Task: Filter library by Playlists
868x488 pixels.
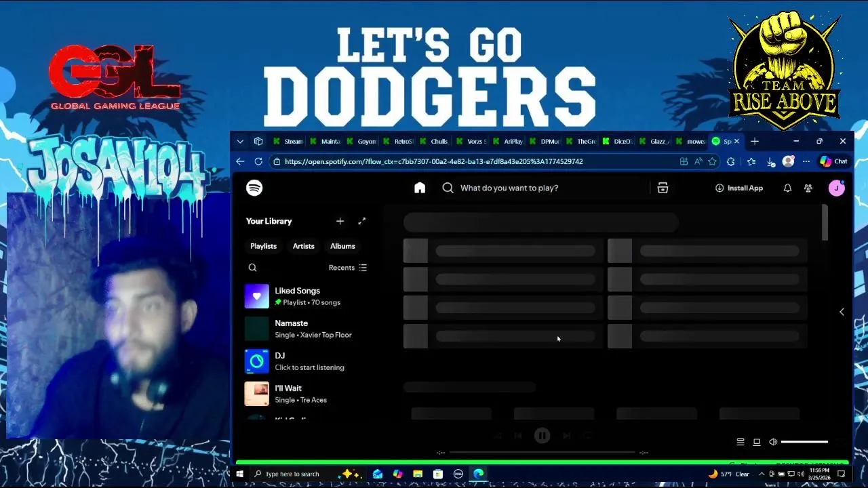Action: click(x=263, y=246)
